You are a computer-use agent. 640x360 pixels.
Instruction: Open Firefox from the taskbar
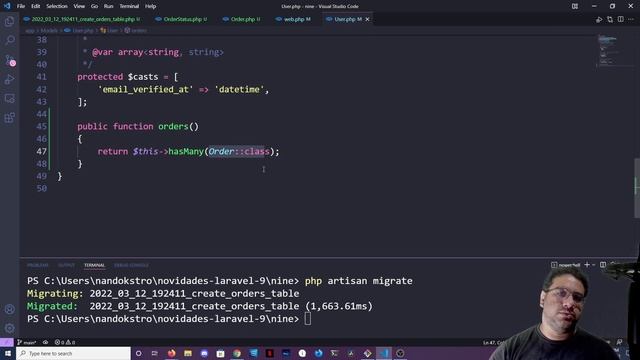pos(171,353)
